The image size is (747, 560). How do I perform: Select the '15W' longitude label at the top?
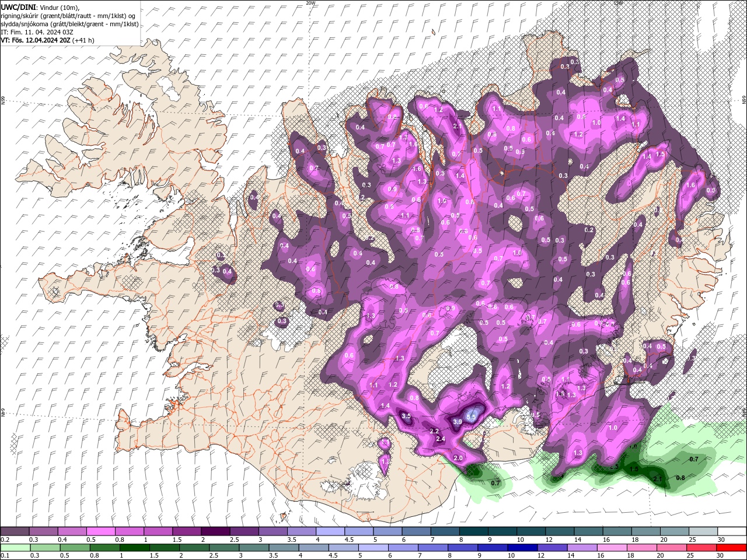[618, 3]
